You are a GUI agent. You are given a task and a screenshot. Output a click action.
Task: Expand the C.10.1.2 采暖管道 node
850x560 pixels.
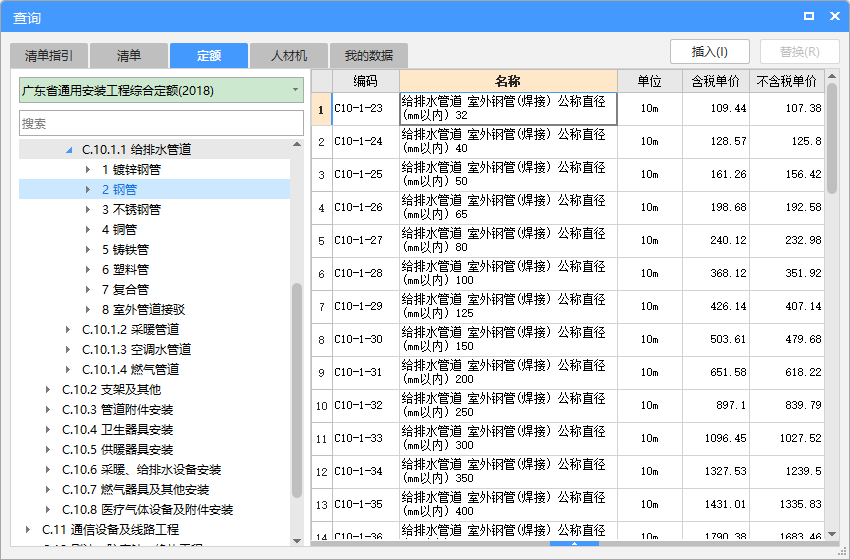pos(68,330)
